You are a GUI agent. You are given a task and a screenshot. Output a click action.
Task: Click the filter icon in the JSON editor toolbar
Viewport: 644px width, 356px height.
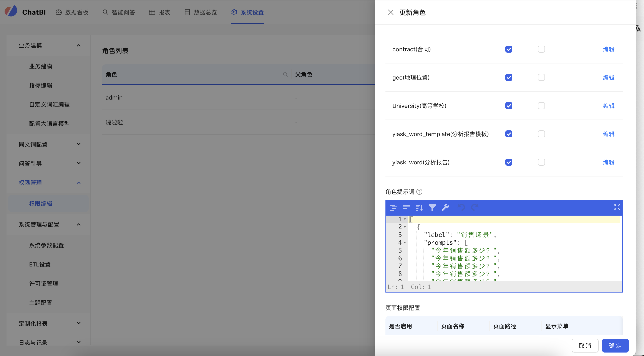pos(433,208)
